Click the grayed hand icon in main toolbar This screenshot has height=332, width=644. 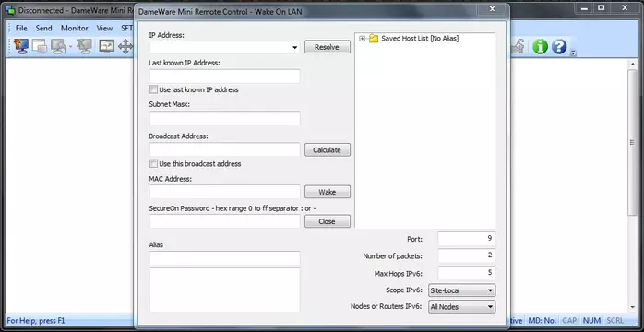click(x=518, y=46)
